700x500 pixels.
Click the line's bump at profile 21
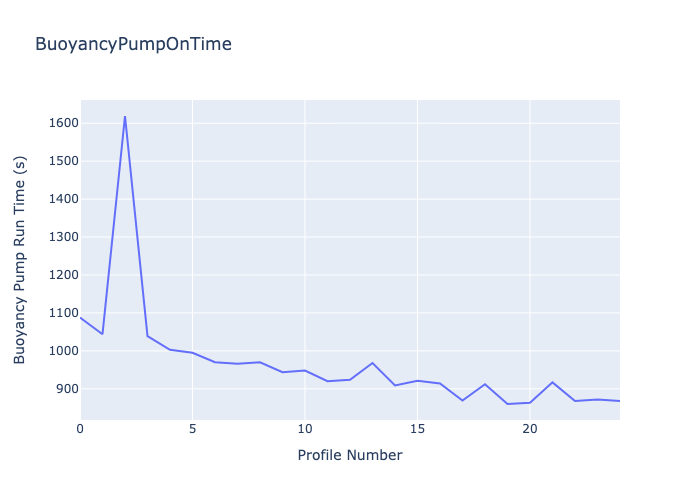coord(552,382)
